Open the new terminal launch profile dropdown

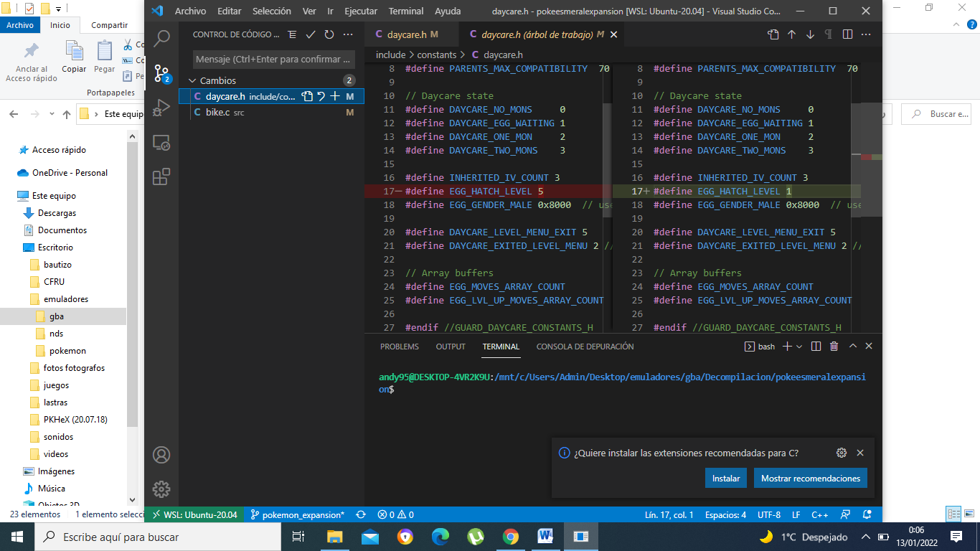(800, 347)
